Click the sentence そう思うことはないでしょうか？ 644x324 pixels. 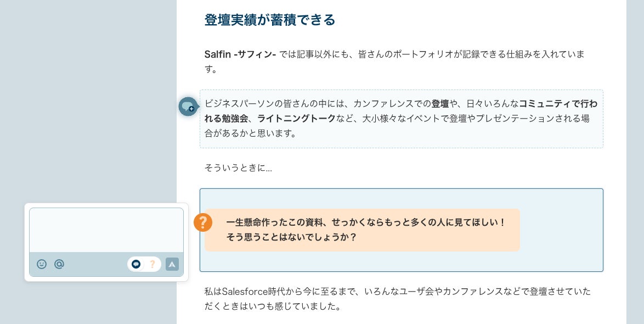[x=291, y=237]
